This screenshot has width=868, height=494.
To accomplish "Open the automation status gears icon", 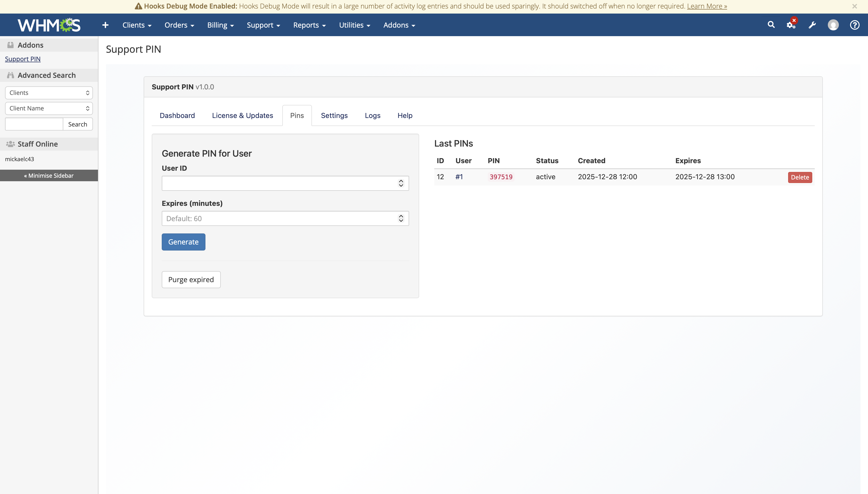I will click(791, 25).
